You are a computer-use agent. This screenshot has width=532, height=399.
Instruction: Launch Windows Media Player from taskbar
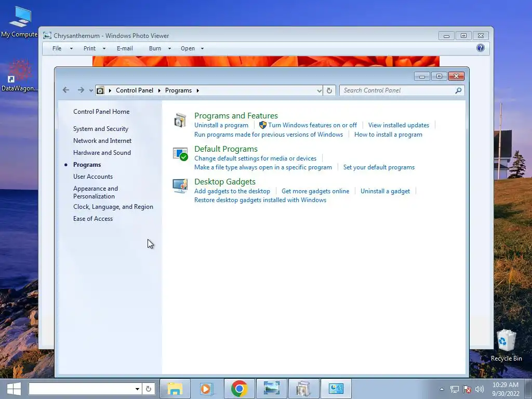click(207, 389)
